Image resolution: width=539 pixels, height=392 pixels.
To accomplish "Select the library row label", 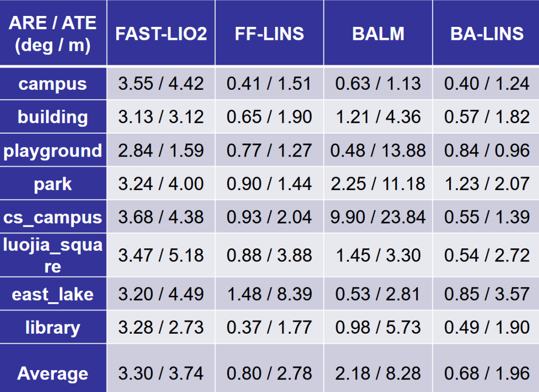I will [52, 327].
